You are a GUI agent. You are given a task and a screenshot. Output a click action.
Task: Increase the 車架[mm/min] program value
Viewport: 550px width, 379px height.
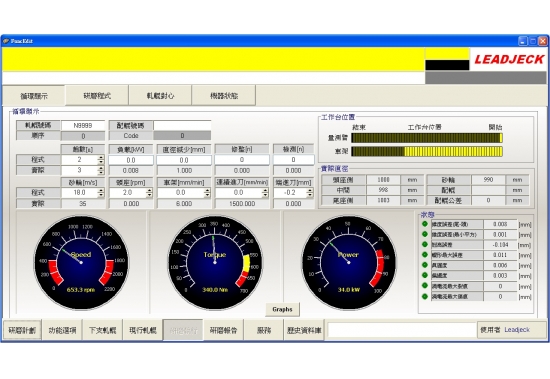coord(207,190)
